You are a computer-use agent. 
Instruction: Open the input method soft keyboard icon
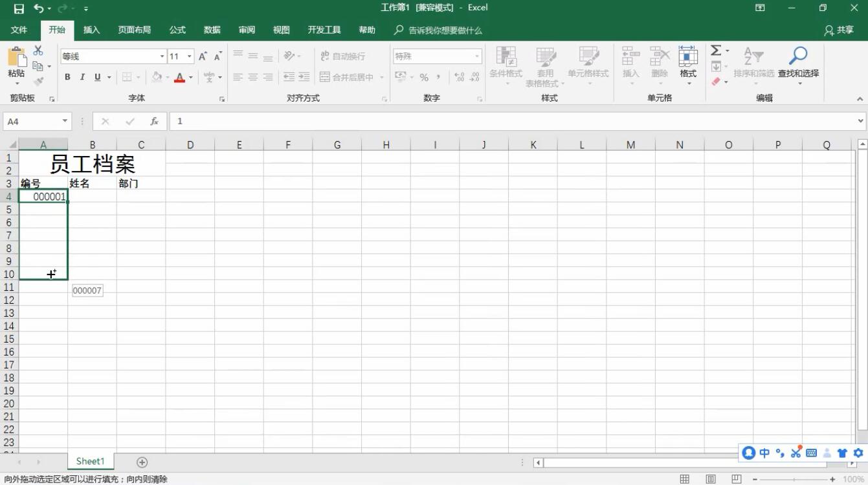811,453
